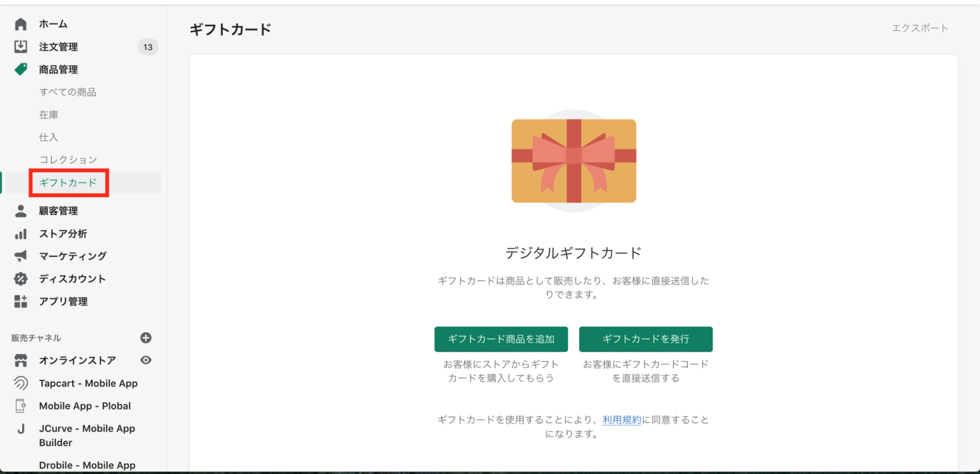Click the gift card illustration image
Screen dimensions: 980x474
pos(573,160)
